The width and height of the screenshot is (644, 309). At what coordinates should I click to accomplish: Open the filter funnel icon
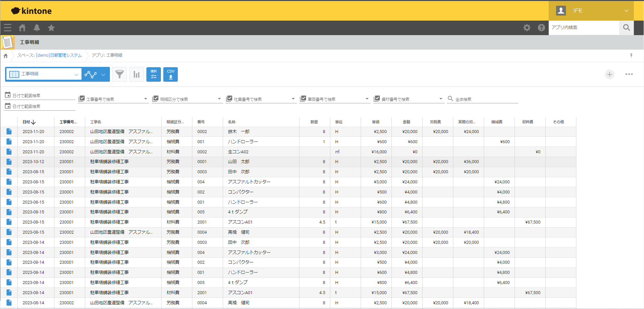click(119, 74)
